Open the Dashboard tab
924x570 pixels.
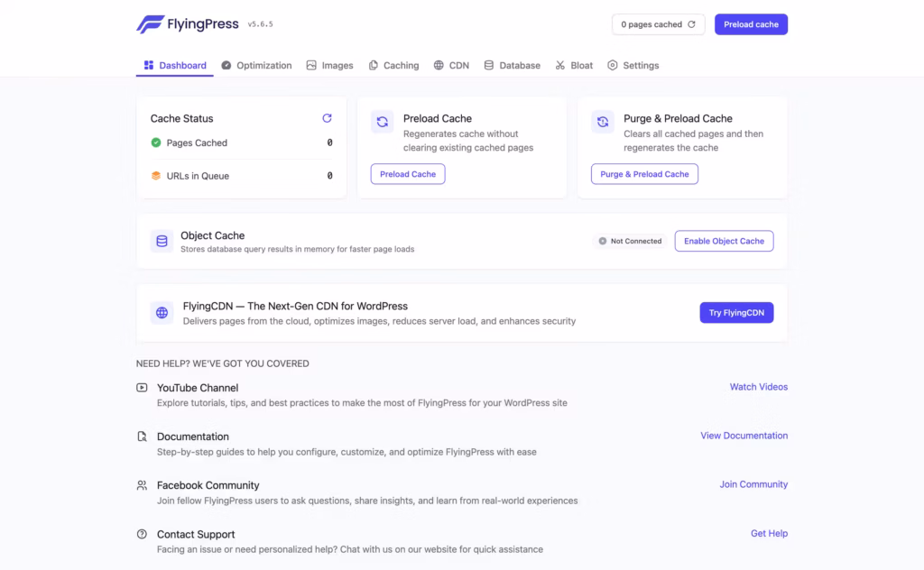point(175,65)
